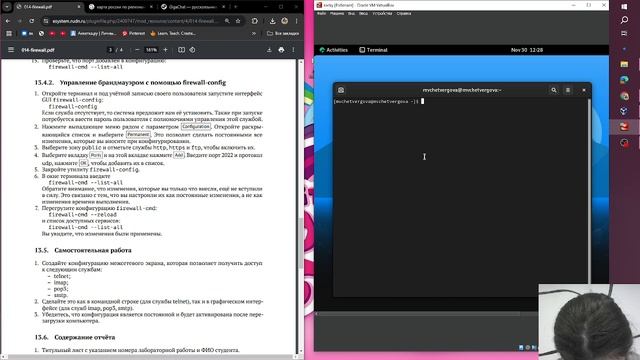Download the PDF from the viewer toolbar
The image size is (640, 360).
(269, 50)
